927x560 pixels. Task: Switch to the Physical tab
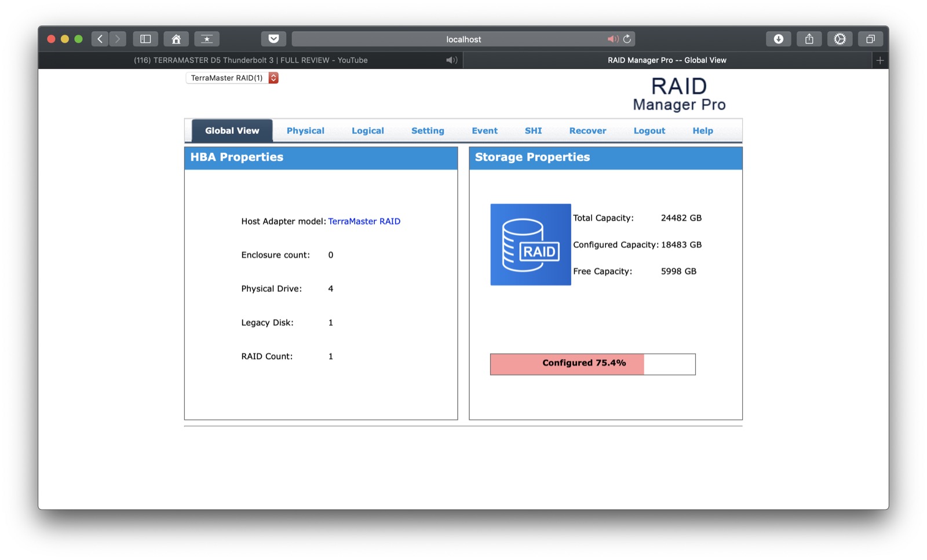pyautogui.click(x=305, y=131)
